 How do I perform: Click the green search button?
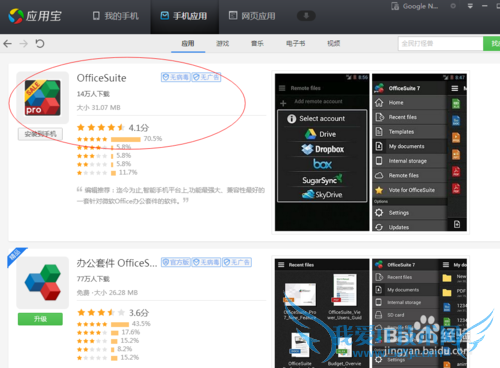[x=492, y=44]
